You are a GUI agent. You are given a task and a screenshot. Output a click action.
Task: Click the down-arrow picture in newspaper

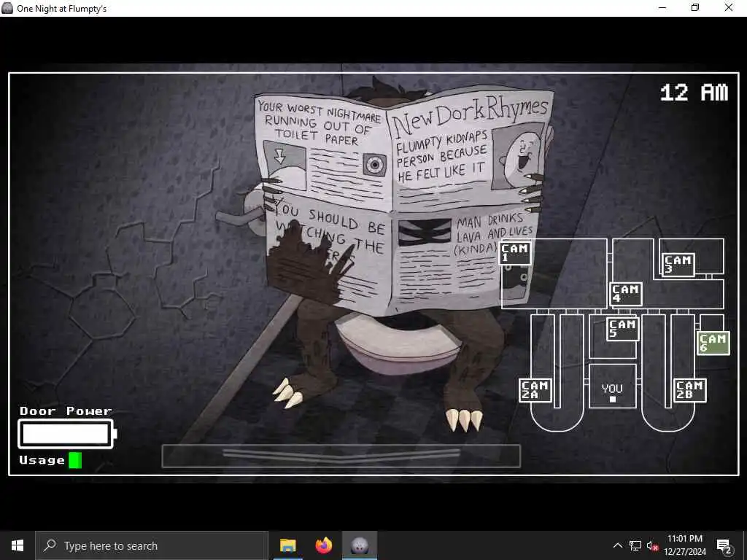point(285,165)
